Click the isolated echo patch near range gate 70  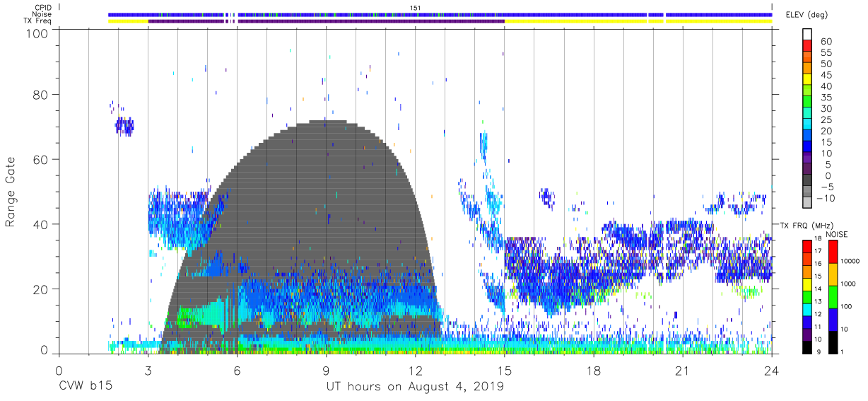click(124, 127)
